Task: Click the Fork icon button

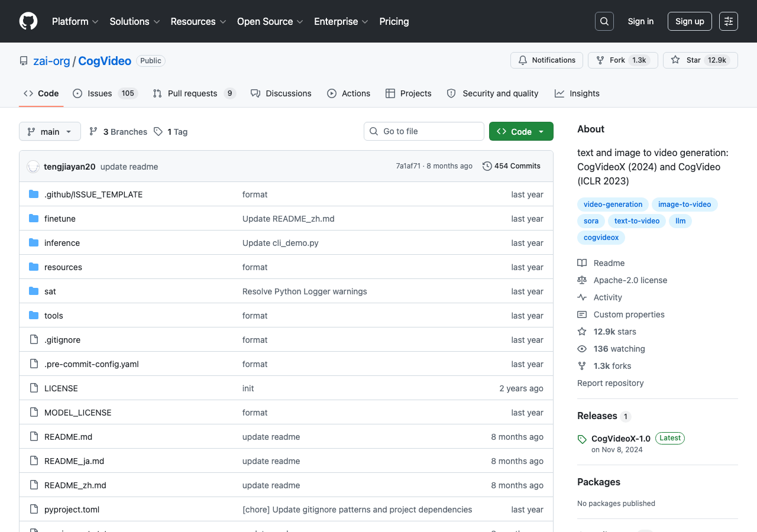Action: click(600, 60)
